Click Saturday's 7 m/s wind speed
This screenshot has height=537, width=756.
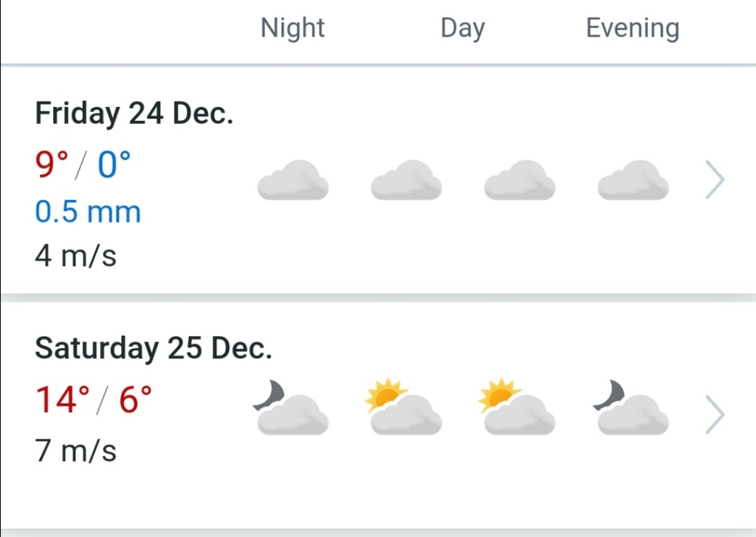tap(75, 450)
